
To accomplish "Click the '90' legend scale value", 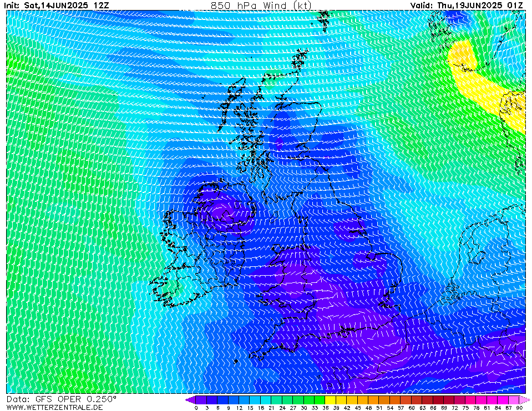I will tap(519, 408).
